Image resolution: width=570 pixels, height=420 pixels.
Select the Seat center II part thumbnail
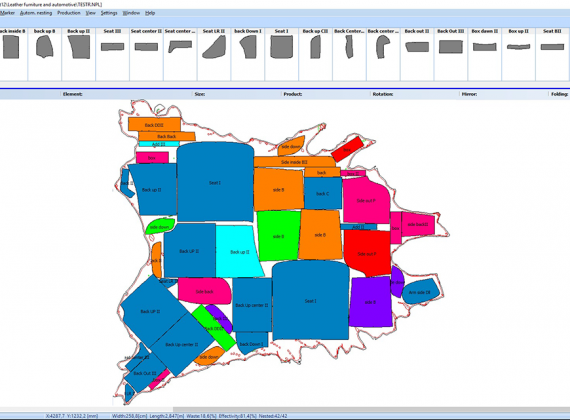[146, 47]
